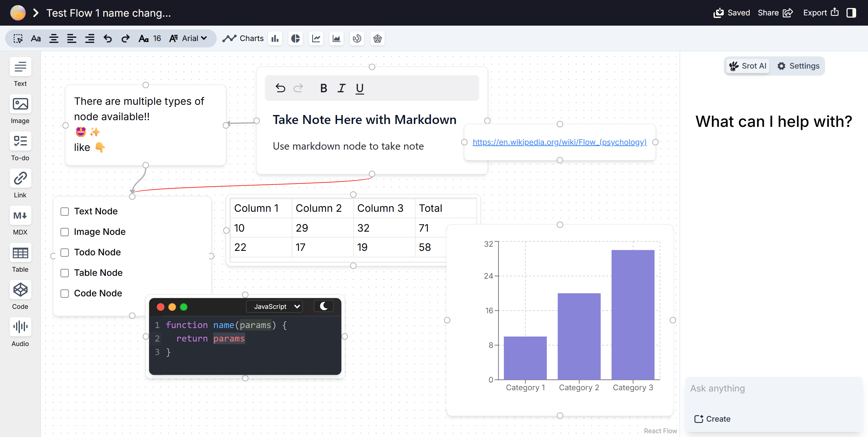
Task: Click the Category 1 chart bar
Action: pos(525,358)
